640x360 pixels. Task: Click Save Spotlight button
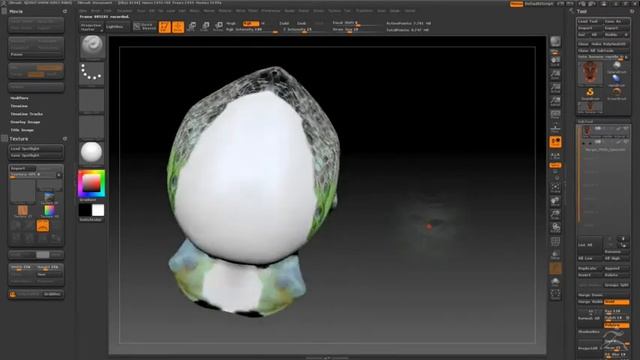(x=36, y=156)
